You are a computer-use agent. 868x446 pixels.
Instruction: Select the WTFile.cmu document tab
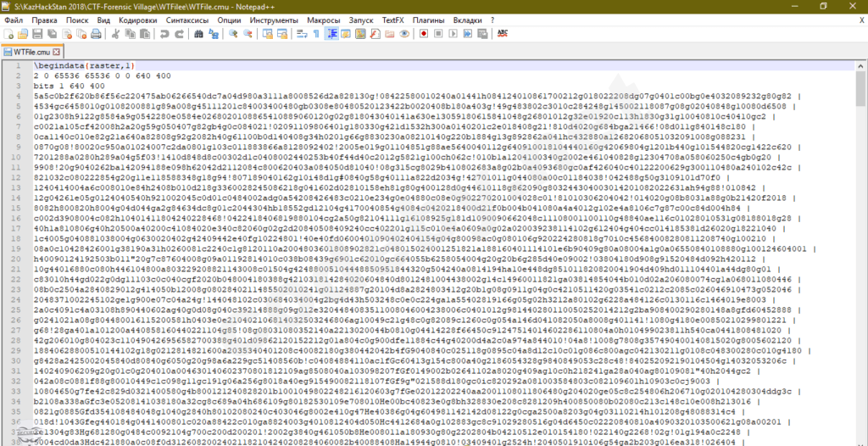click(x=31, y=52)
